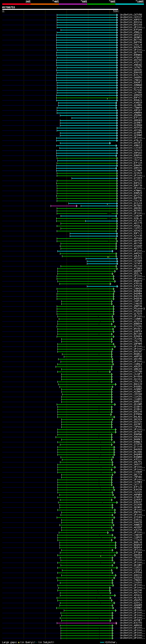Open hit UniRef100_B3S793
The height and width of the screenshot is (644, 146).
(x=131, y=623)
